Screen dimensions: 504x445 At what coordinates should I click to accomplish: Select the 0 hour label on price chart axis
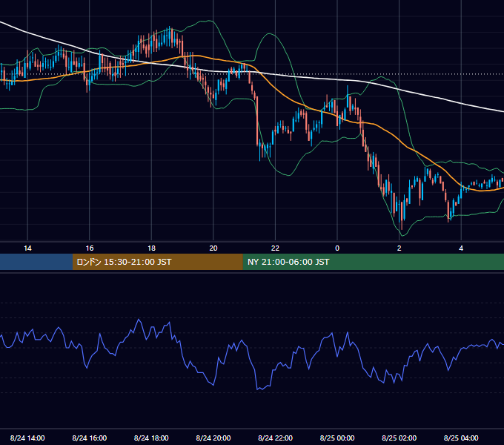(x=337, y=248)
